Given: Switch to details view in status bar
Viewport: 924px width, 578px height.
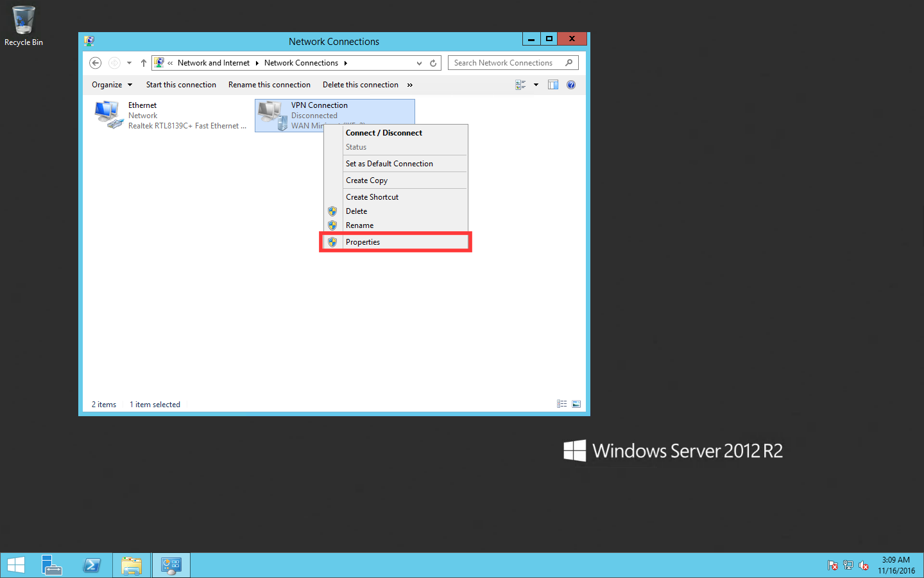Looking at the screenshot, I should click(x=562, y=404).
